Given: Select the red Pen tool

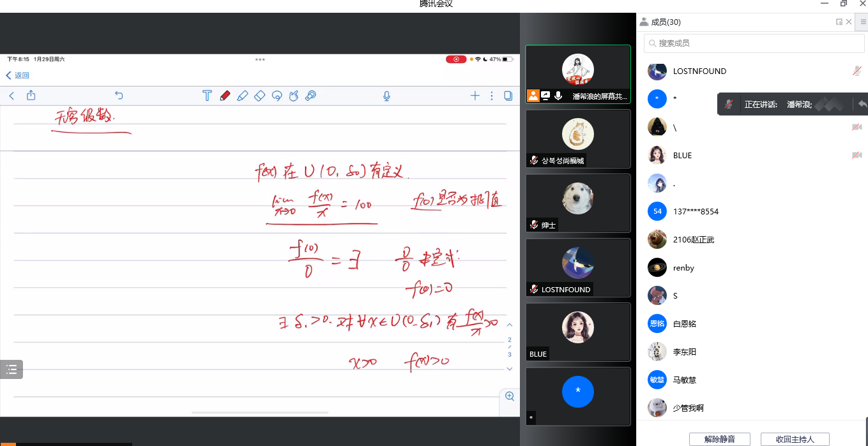Looking at the screenshot, I should coord(225,96).
